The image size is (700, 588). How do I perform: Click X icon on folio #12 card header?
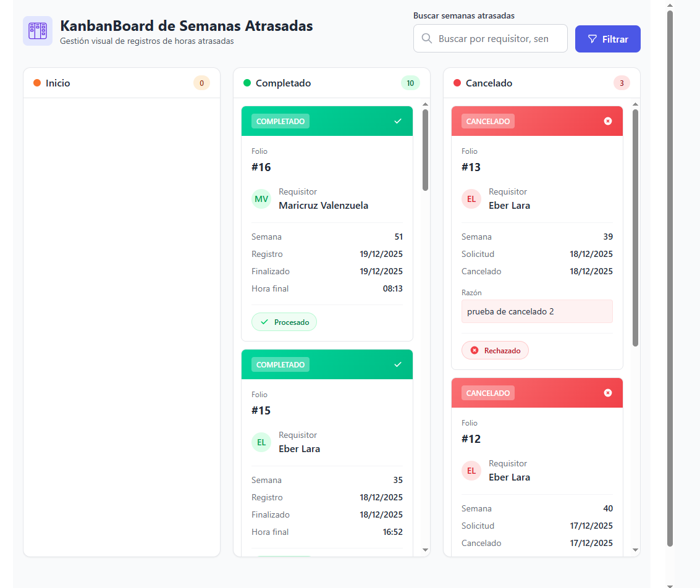[608, 393]
